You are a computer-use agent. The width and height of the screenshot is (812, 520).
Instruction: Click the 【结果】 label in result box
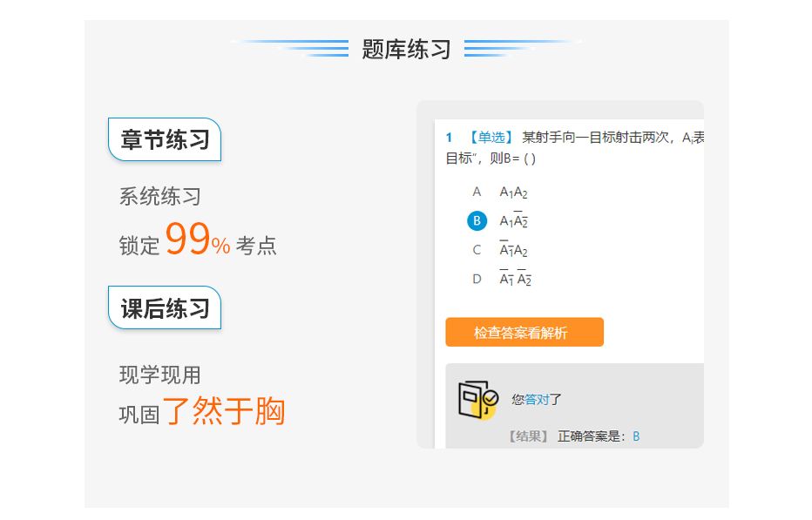click(x=528, y=436)
